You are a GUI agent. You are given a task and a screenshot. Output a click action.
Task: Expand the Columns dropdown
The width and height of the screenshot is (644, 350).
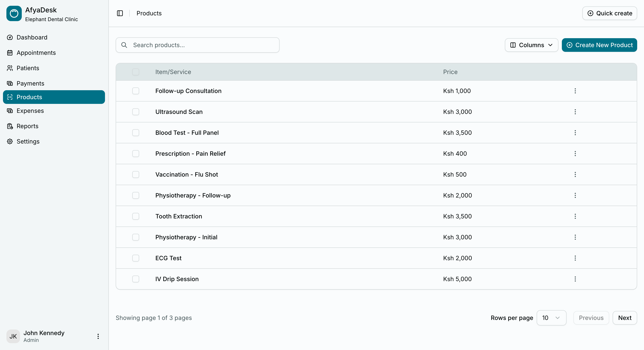click(531, 45)
